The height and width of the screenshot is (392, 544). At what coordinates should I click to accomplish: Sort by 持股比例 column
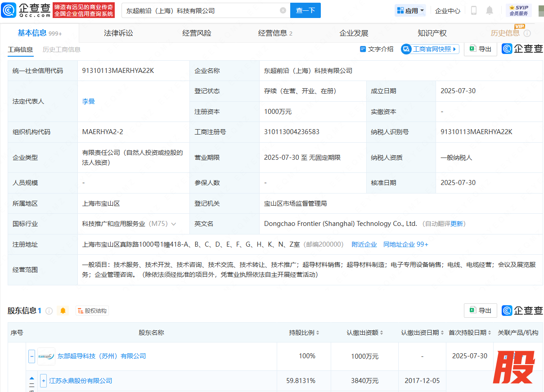click(304, 333)
